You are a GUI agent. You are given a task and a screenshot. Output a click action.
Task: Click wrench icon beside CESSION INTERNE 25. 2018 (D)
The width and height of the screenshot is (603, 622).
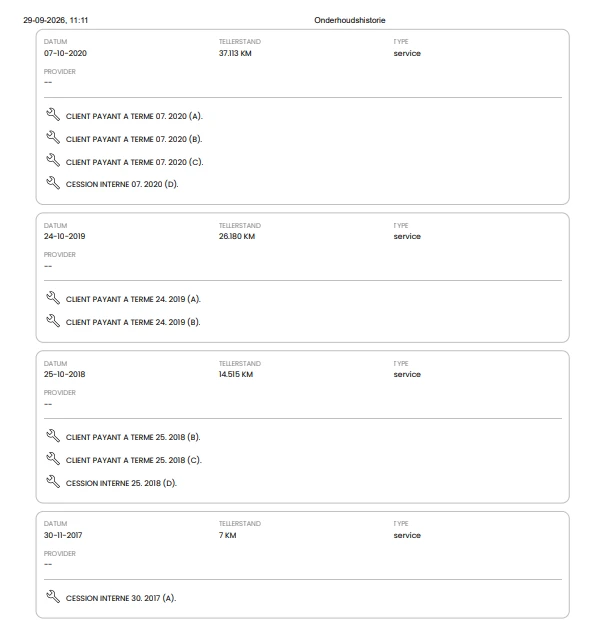(x=53, y=482)
